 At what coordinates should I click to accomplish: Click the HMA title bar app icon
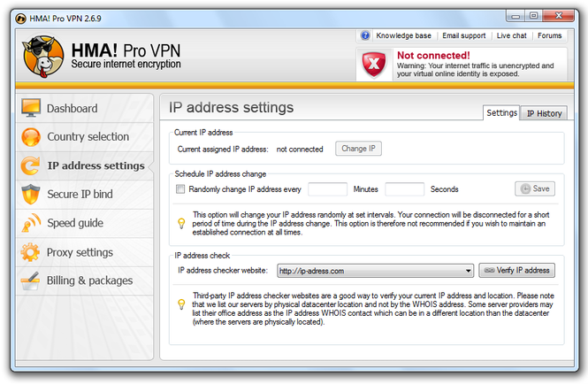tap(21, 19)
